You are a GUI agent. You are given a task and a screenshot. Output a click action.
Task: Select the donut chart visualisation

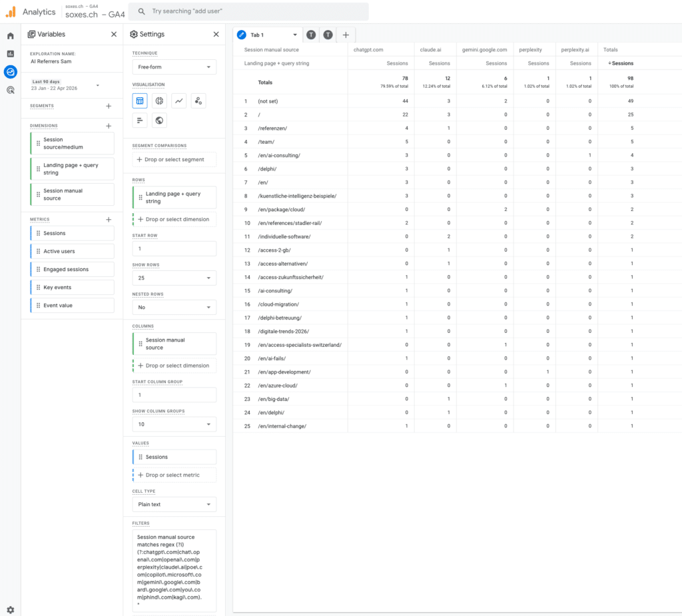tap(159, 101)
